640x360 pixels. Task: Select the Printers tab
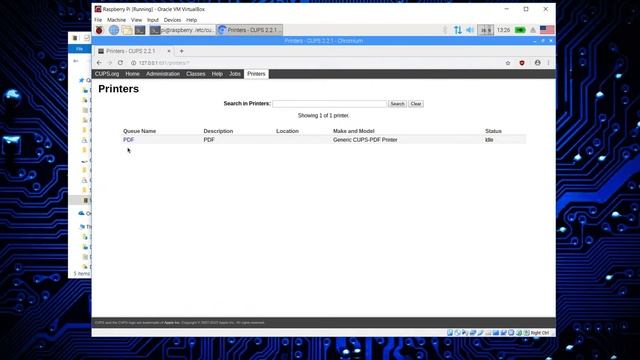(x=256, y=74)
